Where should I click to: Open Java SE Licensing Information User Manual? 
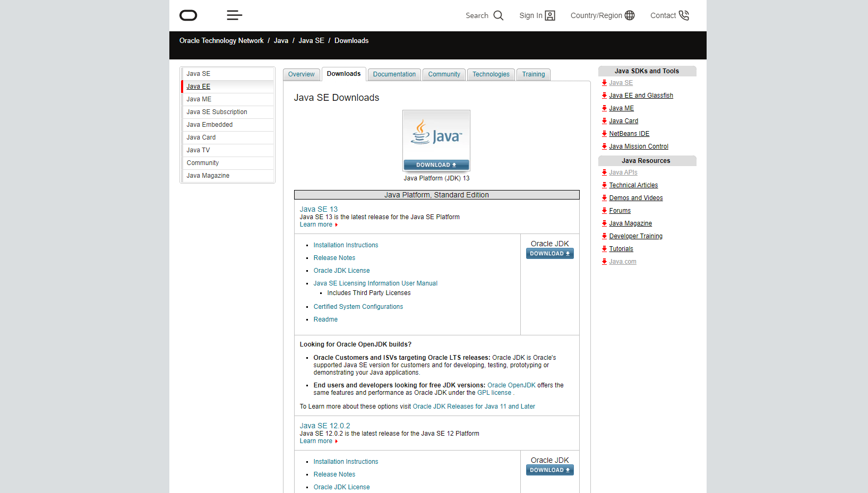[x=375, y=283]
